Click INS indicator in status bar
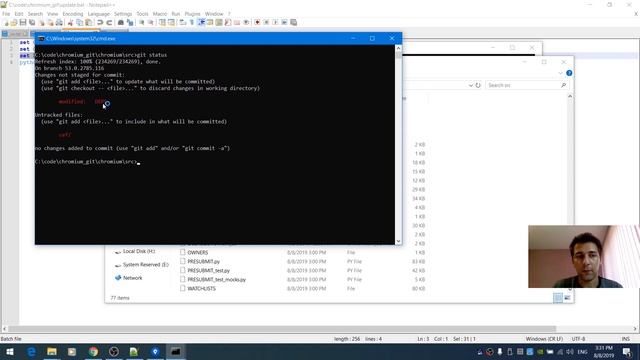The height and width of the screenshot is (360, 640). coord(625,339)
